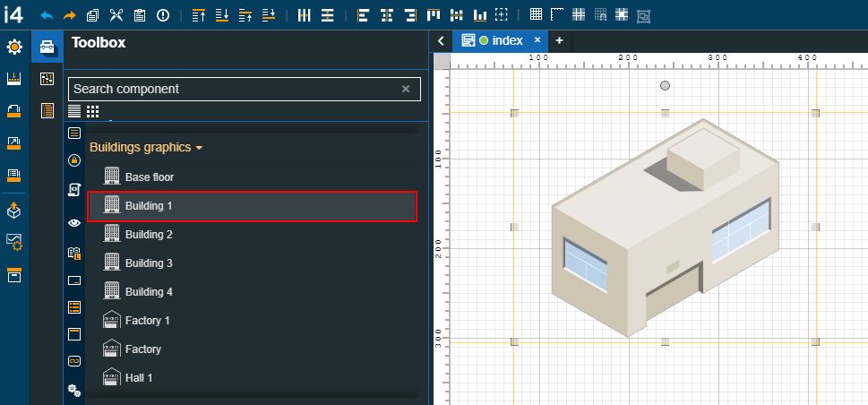Click the overlapping frames icon at toolbar end
Screen dimensions: 868x405
643,17
